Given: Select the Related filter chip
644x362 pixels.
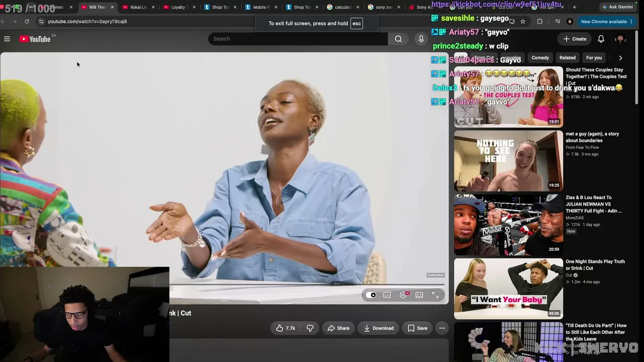Looking at the screenshot, I should pos(568,58).
